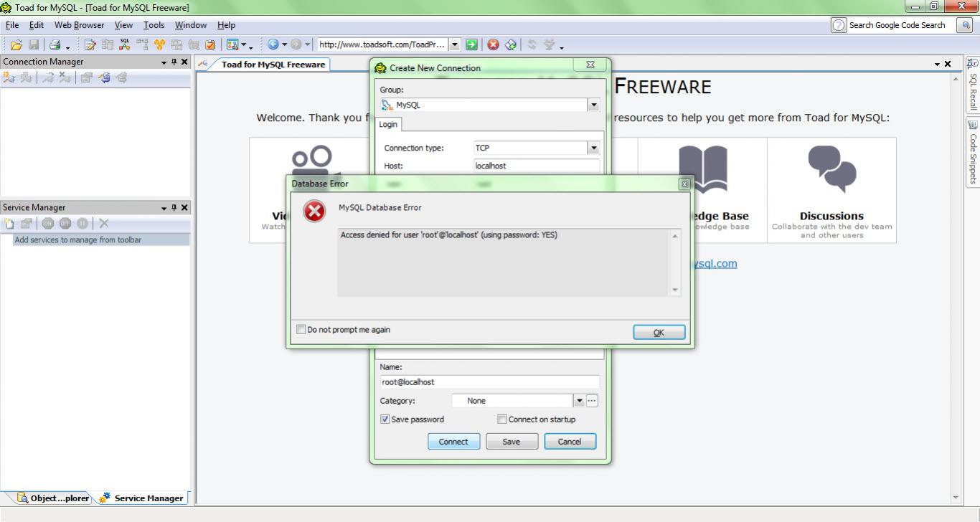Open Connection Manager panel options dropdown arrow
980x522 pixels.
coord(164,62)
